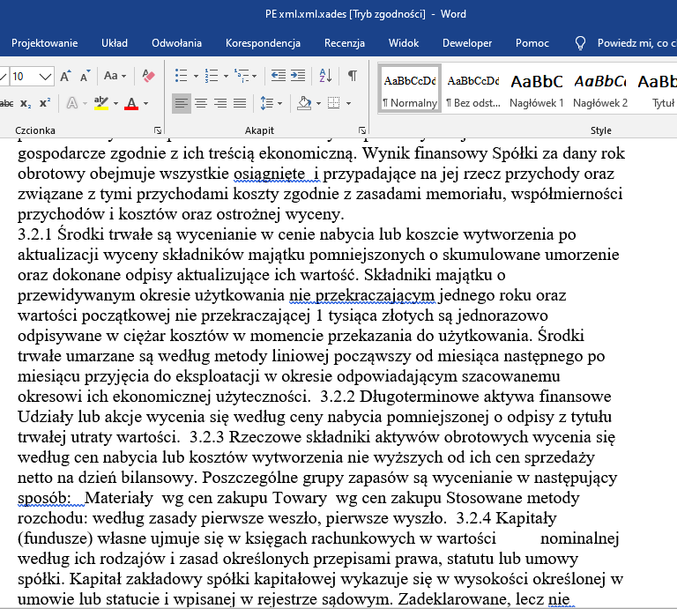Screen dimensions: 677x616
Task: Align text right
Action: tap(220, 104)
